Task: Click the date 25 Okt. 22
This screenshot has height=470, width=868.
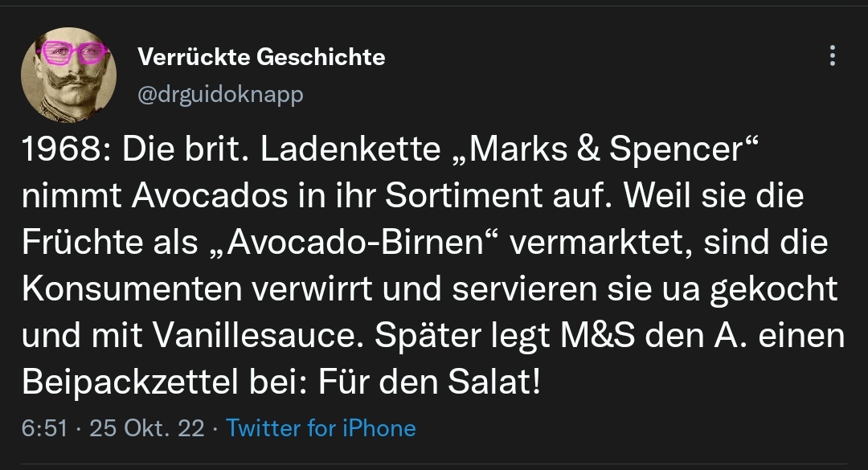Action: tap(147, 427)
